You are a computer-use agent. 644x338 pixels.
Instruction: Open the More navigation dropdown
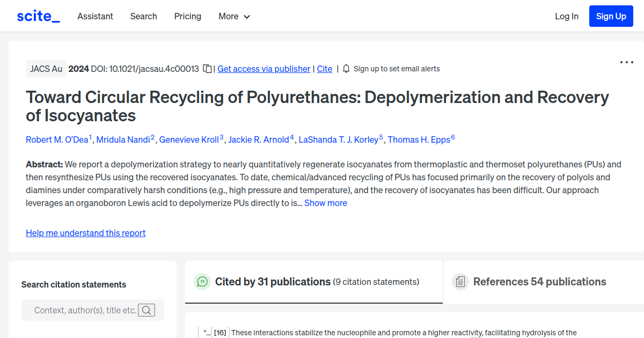coord(234,16)
